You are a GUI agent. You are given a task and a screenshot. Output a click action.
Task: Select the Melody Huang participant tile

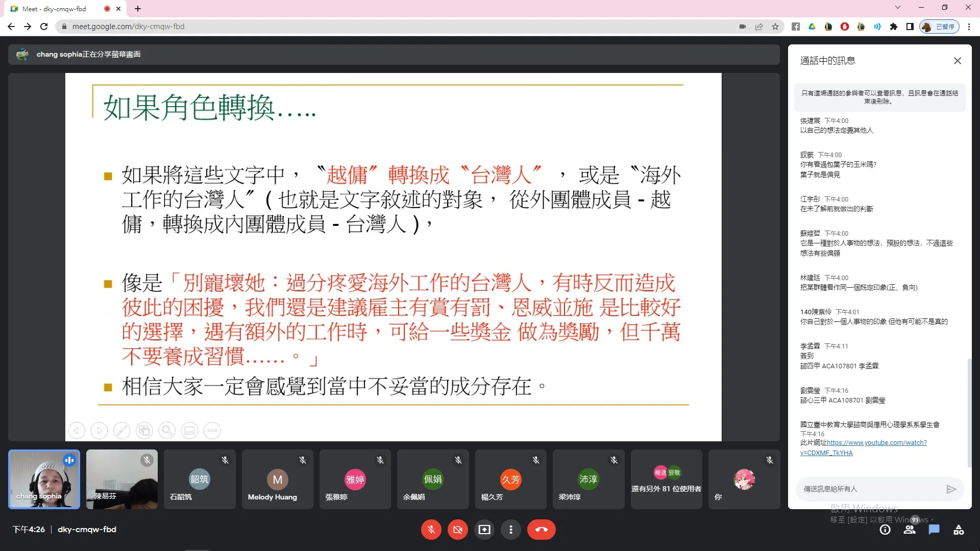coord(277,479)
